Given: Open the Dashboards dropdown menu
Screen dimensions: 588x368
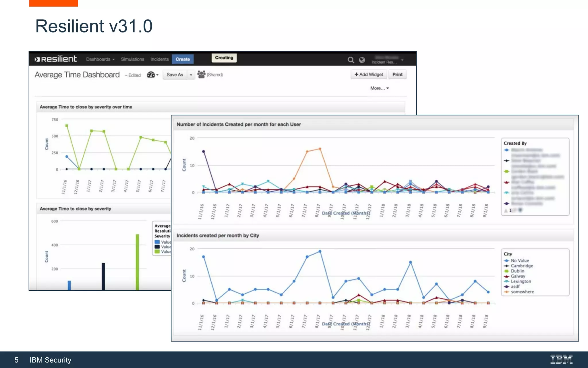Looking at the screenshot, I should [100, 59].
